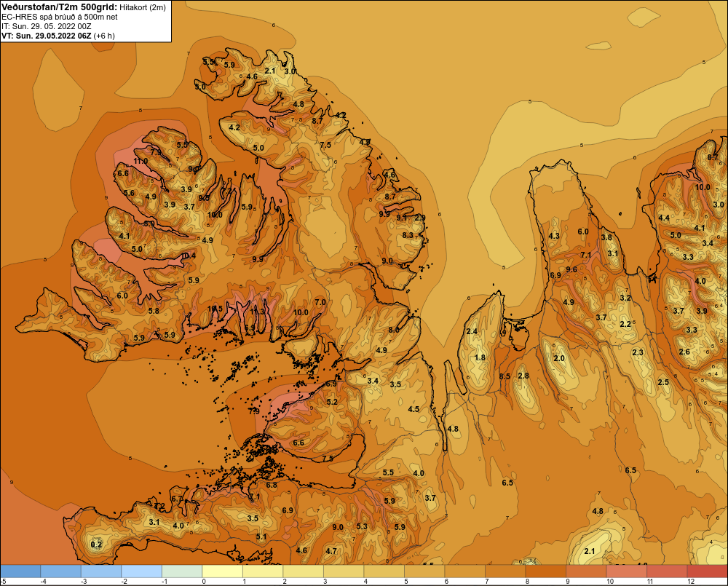Click the 2.8 temperature value
The image size is (728, 586).
(x=523, y=376)
